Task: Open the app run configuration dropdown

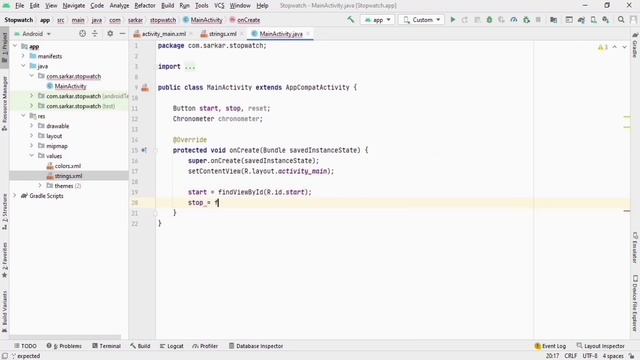Action: click(378, 20)
